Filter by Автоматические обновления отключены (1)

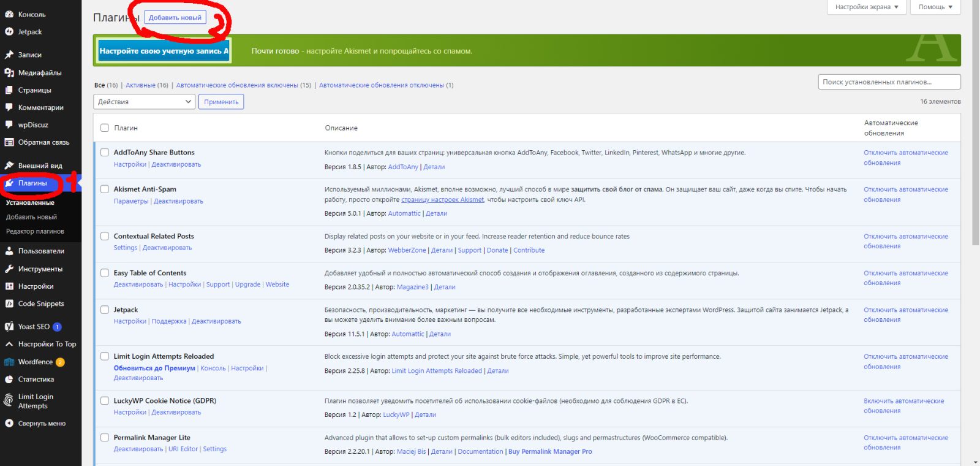click(x=386, y=85)
